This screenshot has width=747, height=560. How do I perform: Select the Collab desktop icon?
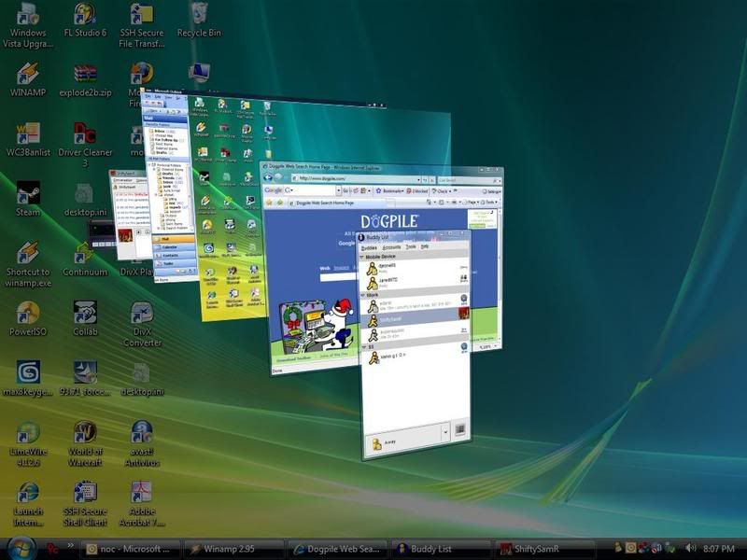(x=85, y=319)
